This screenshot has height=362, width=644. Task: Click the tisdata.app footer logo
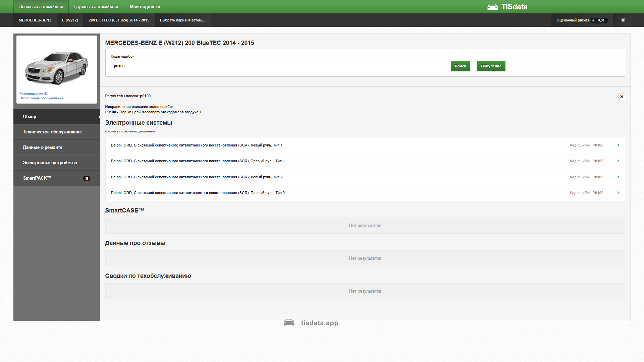311,323
